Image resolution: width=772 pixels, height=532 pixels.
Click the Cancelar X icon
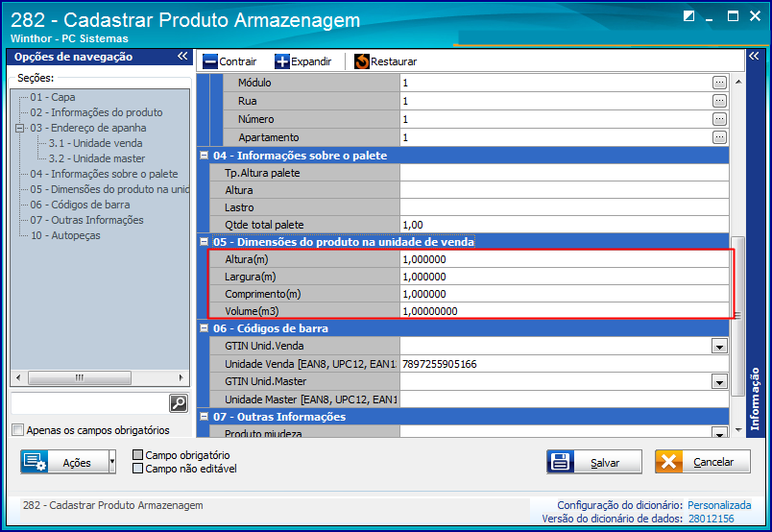(668, 462)
